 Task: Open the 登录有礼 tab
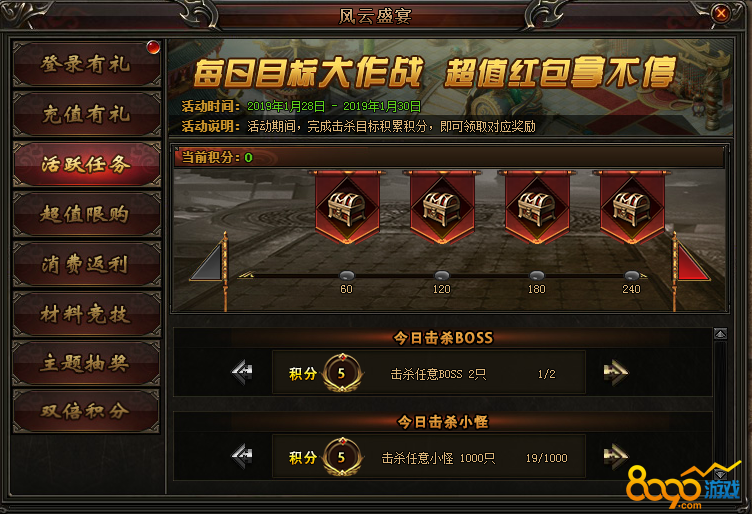pyautogui.click(x=86, y=64)
